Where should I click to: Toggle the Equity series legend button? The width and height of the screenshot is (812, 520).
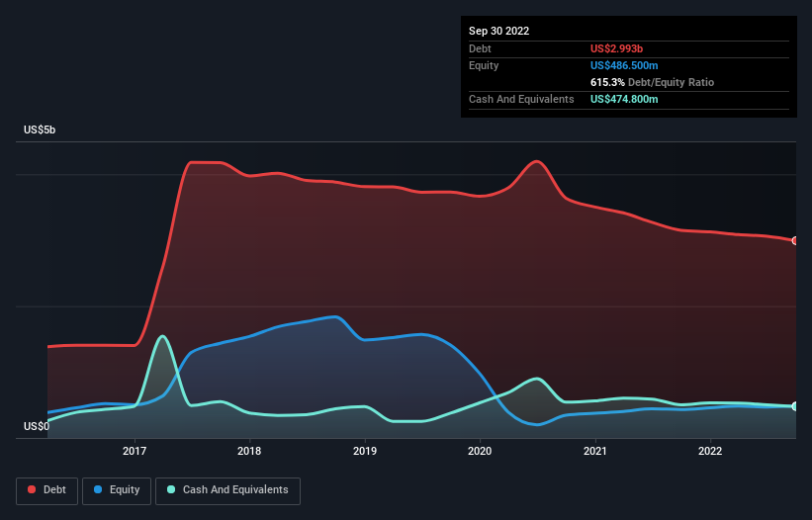point(117,490)
